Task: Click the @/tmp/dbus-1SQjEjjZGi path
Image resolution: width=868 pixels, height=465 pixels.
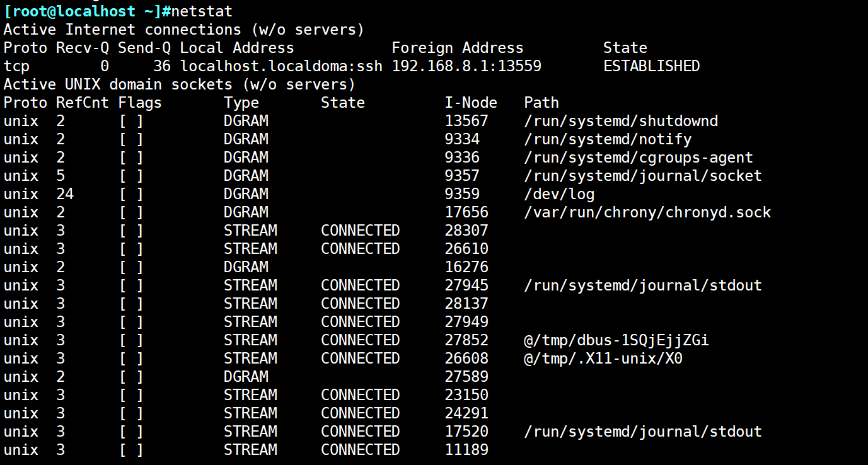Action: tap(616, 340)
